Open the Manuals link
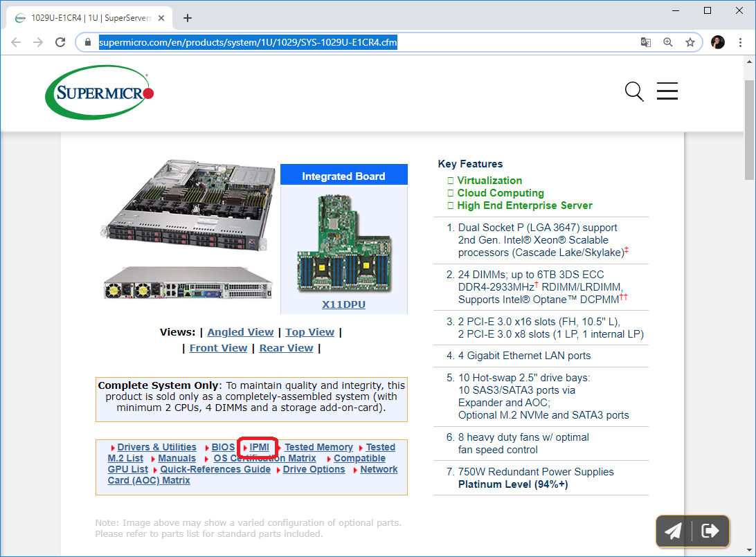The height and width of the screenshot is (557, 756). tap(177, 458)
